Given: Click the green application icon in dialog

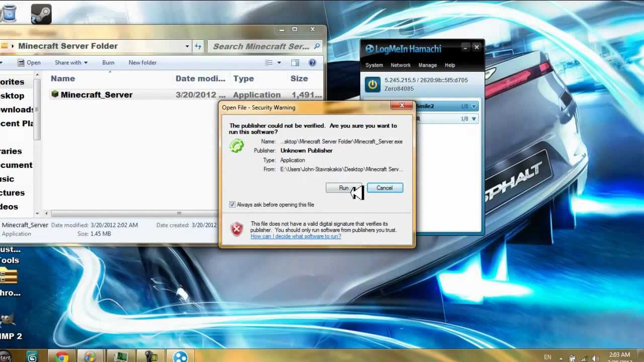Looking at the screenshot, I should [x=236, y=146].
